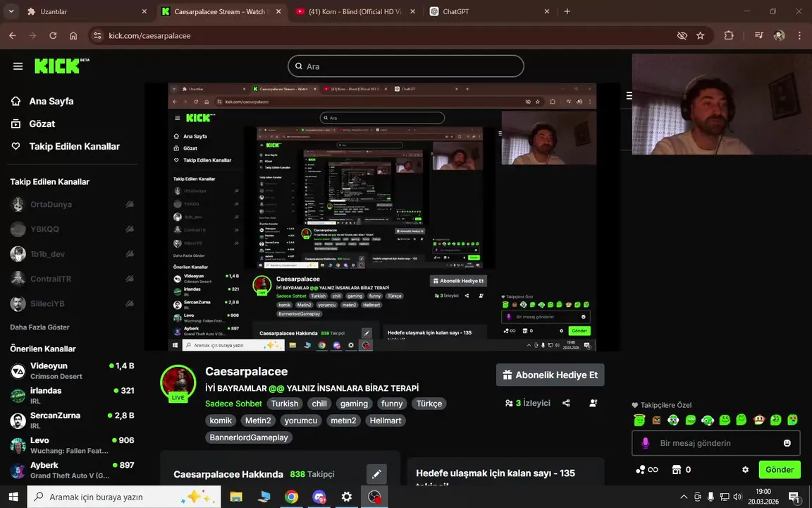This screenshot has width=812, height=508.
Task: Click the Sadece Sohbet category link
Action: tap(233, 404)
